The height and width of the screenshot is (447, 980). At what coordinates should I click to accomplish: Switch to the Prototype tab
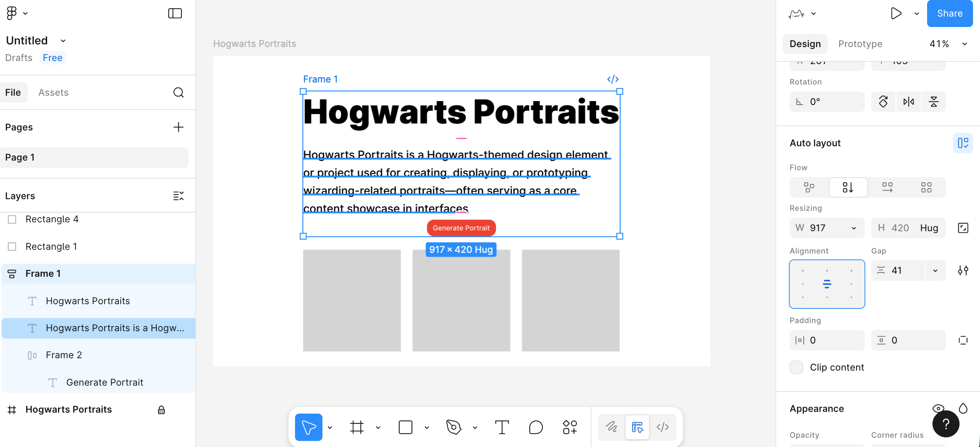pyautogui.click(x=860, y=44)
